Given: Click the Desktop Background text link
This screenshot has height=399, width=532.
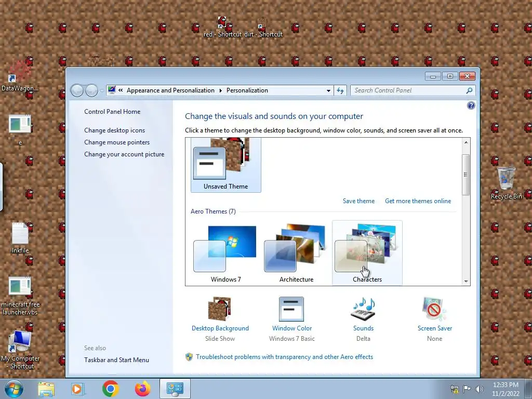Looking at the screenshot, I should [220, 328].
